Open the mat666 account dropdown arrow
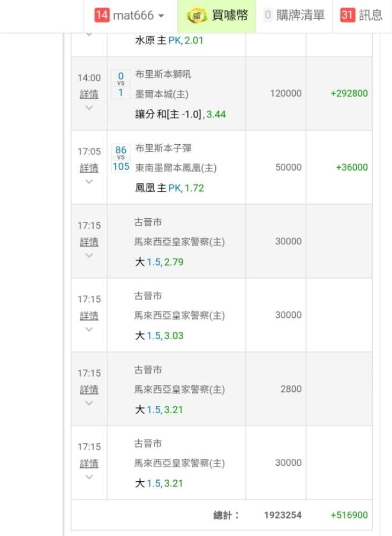This screenshot has height=536, width=392. click(x=161, y=16)
